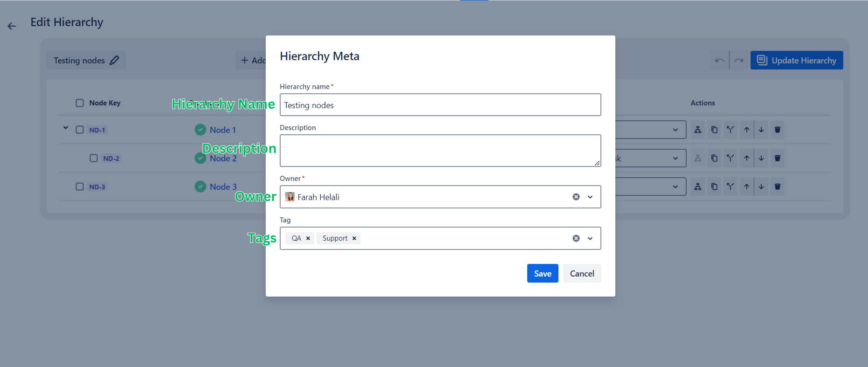Move ND-3 row up with arrow
The height and width of the screenshot is (367, 868).
tap(747, 187)
